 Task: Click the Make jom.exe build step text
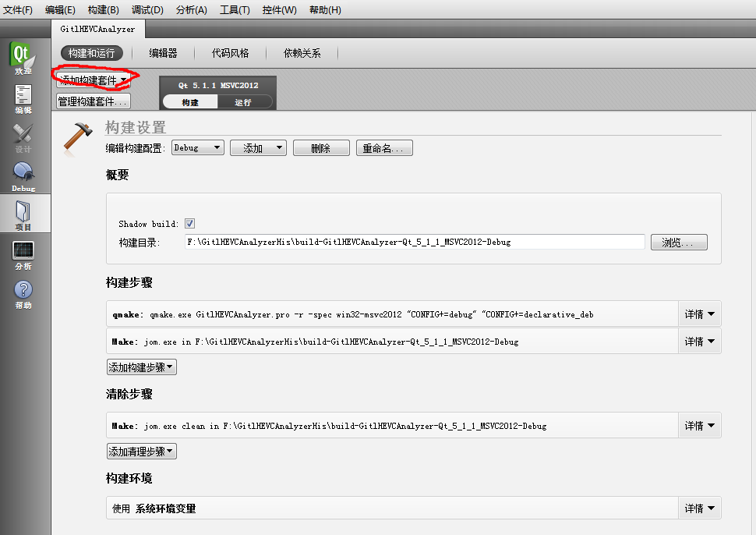pos(316,342)
